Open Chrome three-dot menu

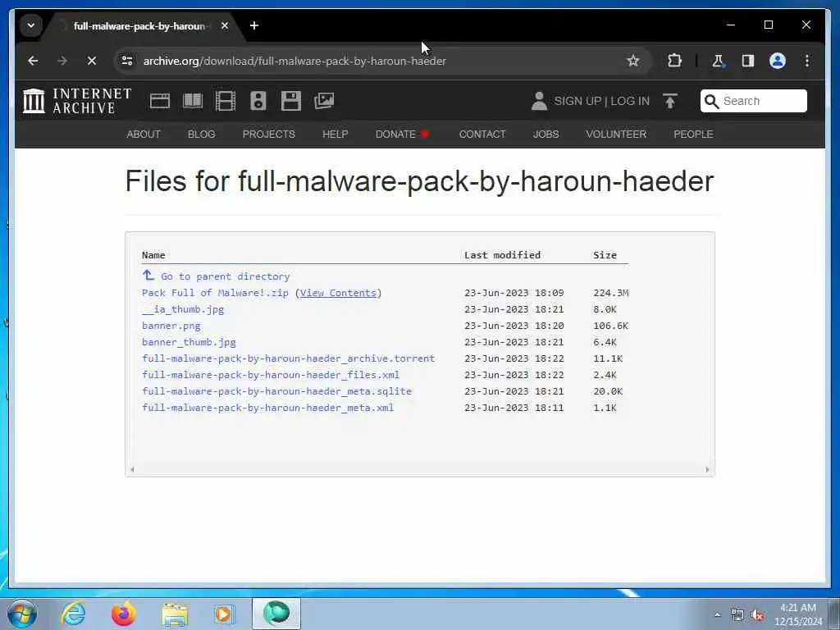(x=807, y=61)
